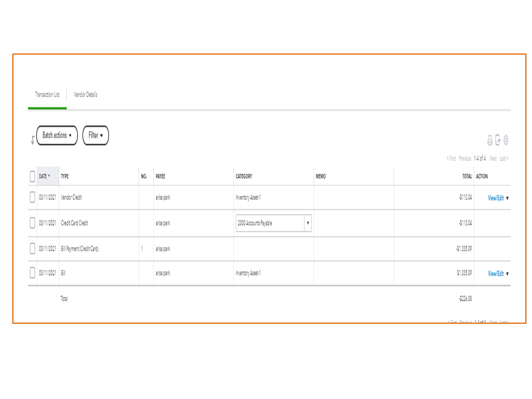Check the Bill Payment (Credit Card) row
The image size is (532, 399).
(x=32, y=249)
